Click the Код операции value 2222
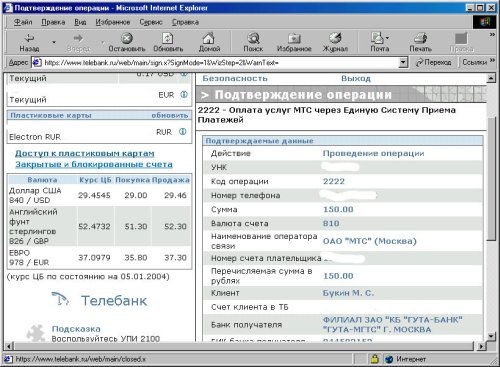 334,181
